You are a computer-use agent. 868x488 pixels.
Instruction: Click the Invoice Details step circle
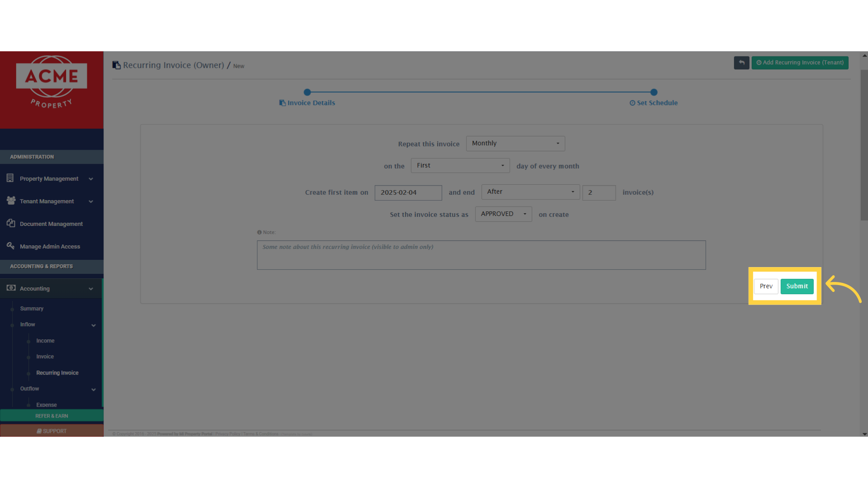[x=307, y=92]
